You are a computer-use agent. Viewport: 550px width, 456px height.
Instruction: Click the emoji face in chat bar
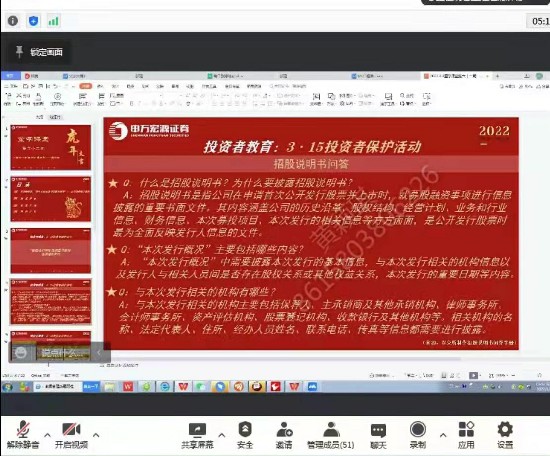(x=21, y=353)
